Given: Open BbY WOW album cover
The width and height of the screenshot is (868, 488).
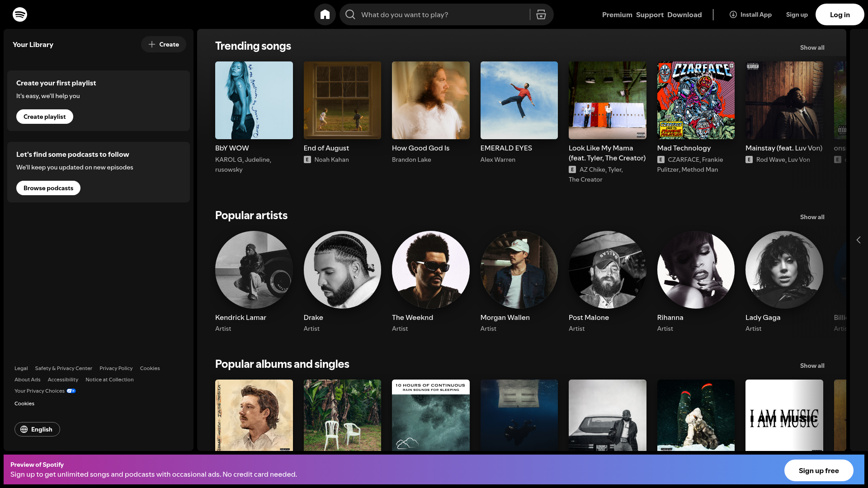Looking at the screenshot, I should [254, 100].
